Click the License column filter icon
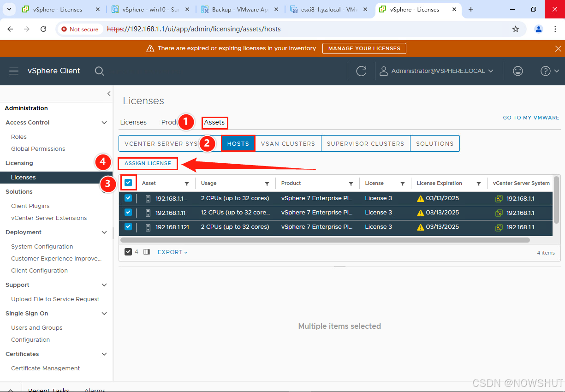Screen dimensions: 565x392 403,184
